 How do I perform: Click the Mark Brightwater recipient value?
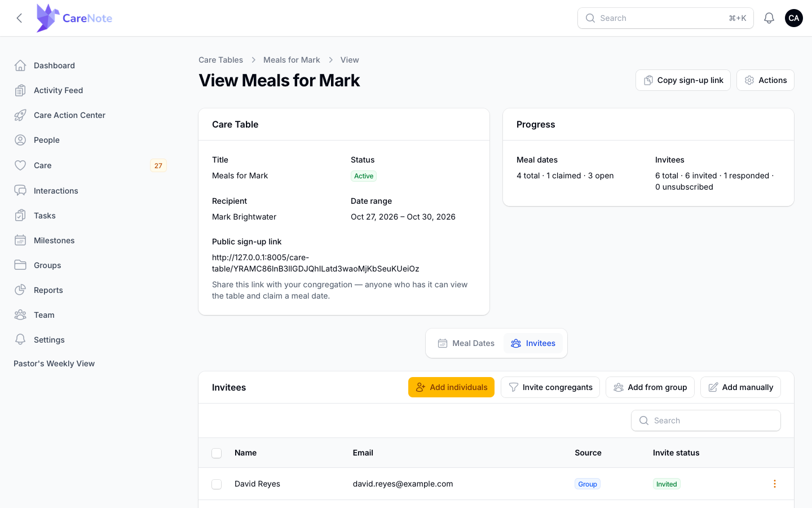(244, 217)
